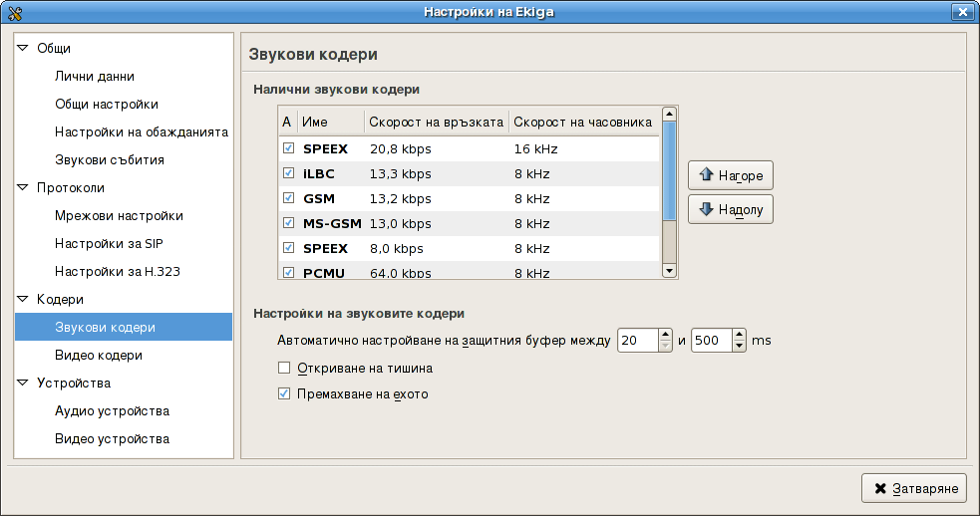The image size is (980, 516).
Task: Select Настройки за SIP in sidebar
Action: [x=104, y=243]
